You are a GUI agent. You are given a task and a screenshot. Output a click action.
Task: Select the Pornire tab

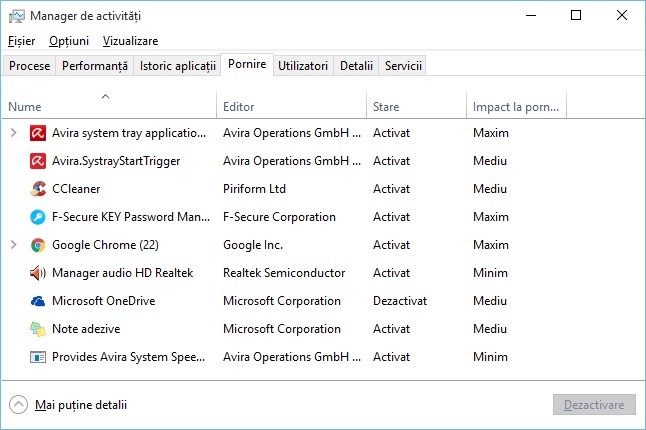[247, 65]
